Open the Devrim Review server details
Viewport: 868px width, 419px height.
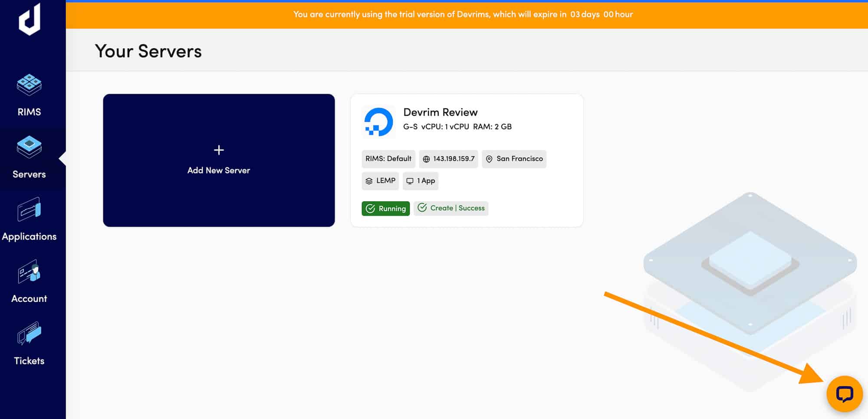tap(441, 112)
